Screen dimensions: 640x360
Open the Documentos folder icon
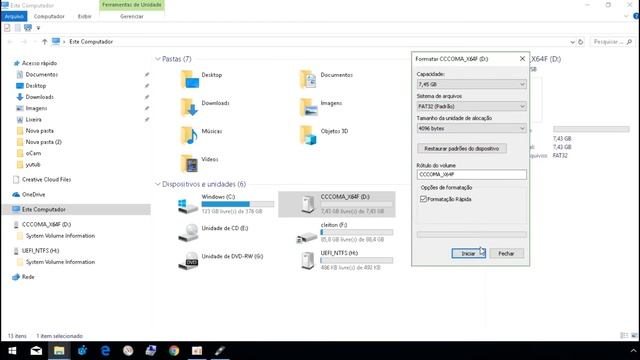pyautogui.click(x=308, y=79)
